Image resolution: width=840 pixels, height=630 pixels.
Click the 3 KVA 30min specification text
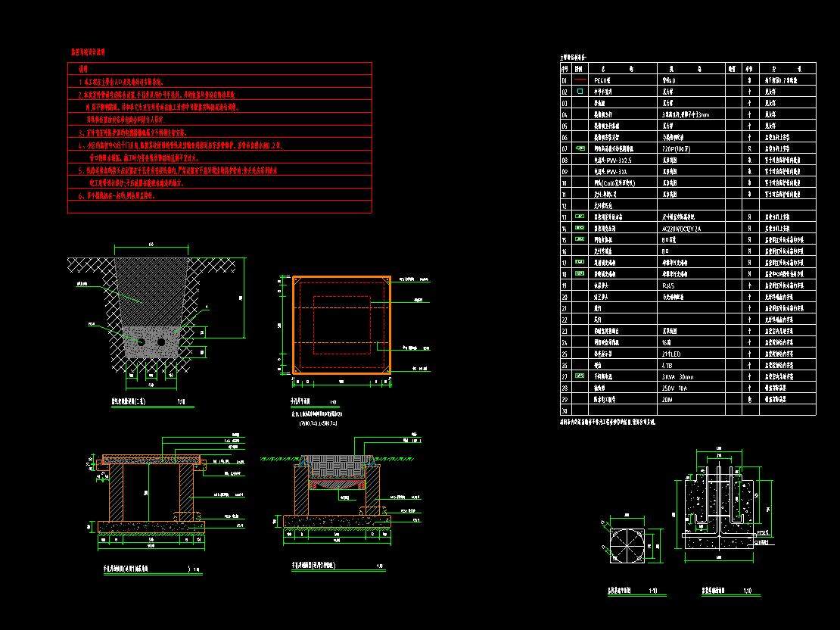tap(678, 376)
